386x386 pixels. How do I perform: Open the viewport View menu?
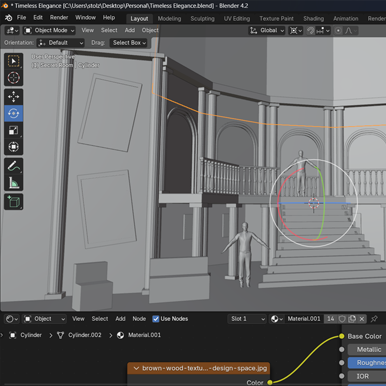coord(88,31)
